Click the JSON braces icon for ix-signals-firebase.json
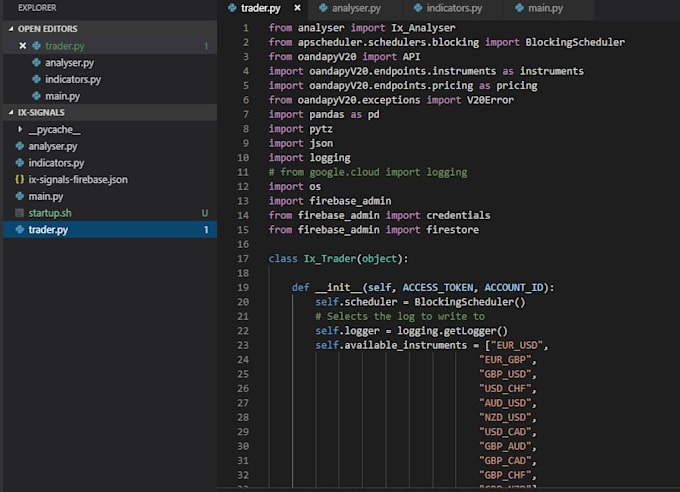The width and height of the screenshot is (680, 492). [20, 179]
